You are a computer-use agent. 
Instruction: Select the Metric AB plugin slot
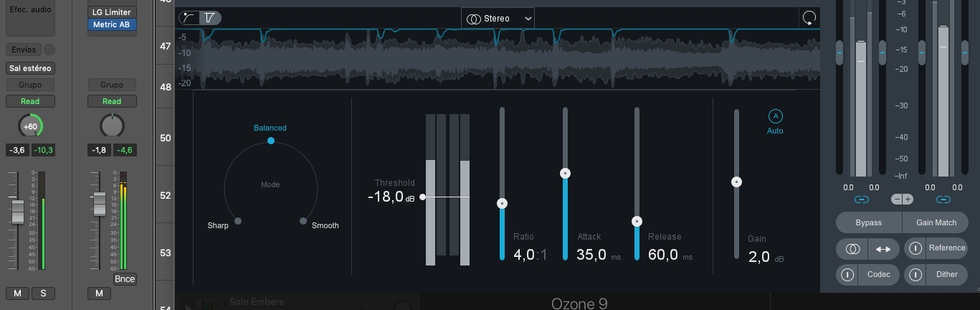pos(112,24)
